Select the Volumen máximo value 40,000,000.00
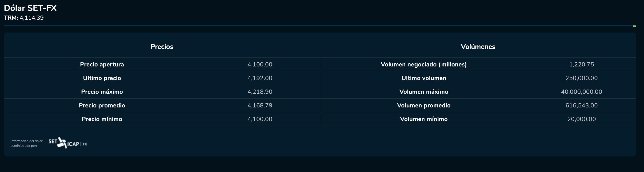The height and width of the screenshot is (172, 644). pos(581,92)
